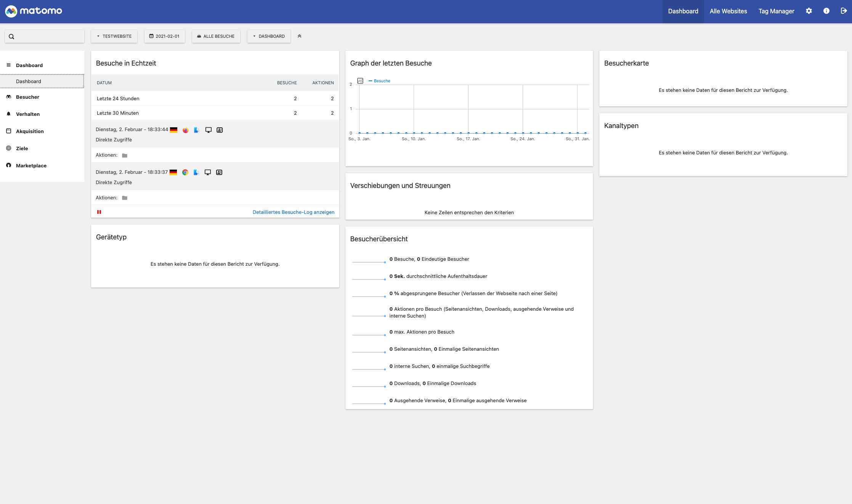Click the macOS icon in 18:33:37 visit
The height and width of the screenshot is (504, 852).
point(196,172)
